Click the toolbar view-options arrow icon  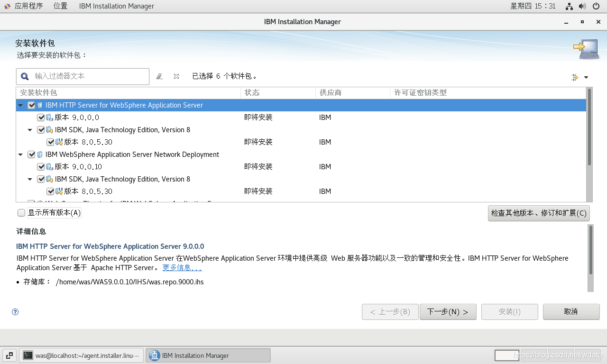575,77
